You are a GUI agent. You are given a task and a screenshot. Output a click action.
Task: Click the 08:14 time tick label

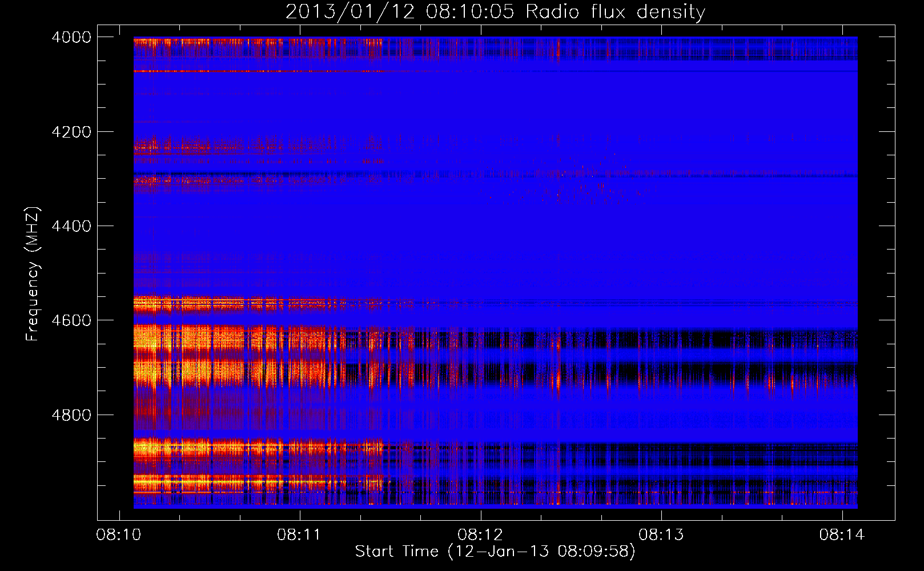[842, 535]
